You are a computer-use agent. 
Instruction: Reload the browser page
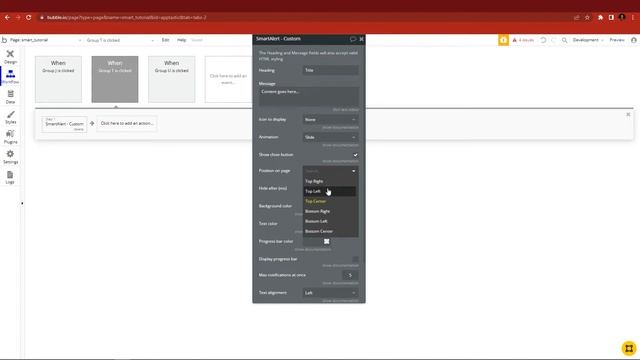[29, 18]
